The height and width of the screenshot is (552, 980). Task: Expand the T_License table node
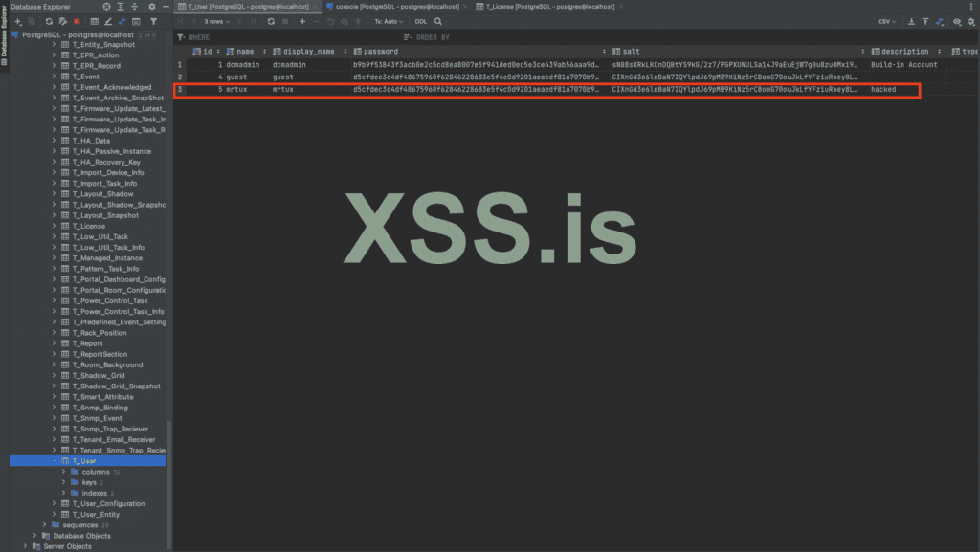coord(55,226)
